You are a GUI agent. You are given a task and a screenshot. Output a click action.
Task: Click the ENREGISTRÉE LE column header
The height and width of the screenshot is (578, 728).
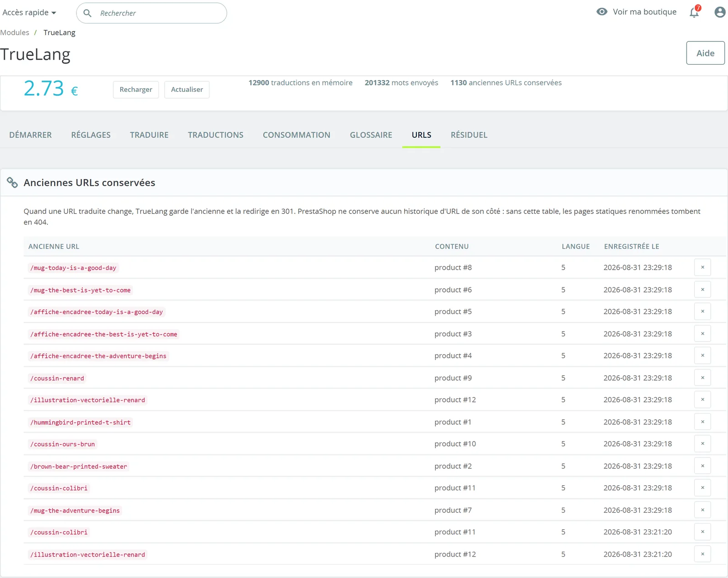632,246
